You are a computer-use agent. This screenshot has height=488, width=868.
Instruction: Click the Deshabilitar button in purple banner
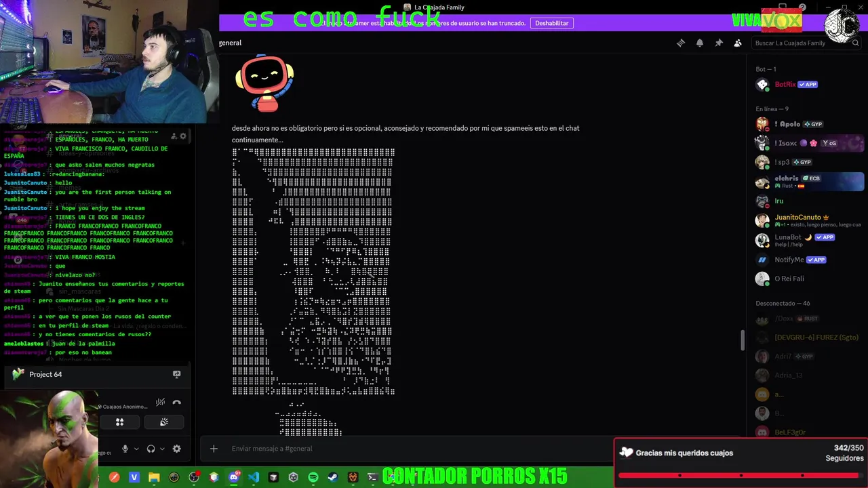coord(552,23)
